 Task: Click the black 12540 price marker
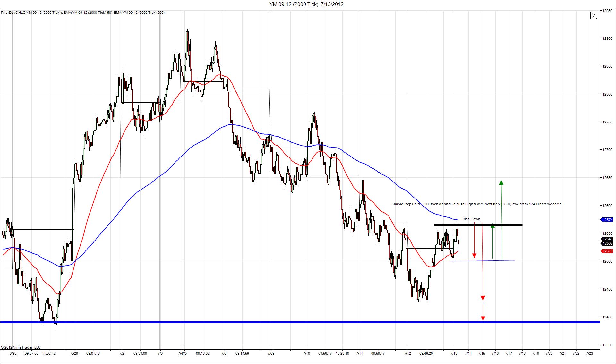(x=607, y=239)
